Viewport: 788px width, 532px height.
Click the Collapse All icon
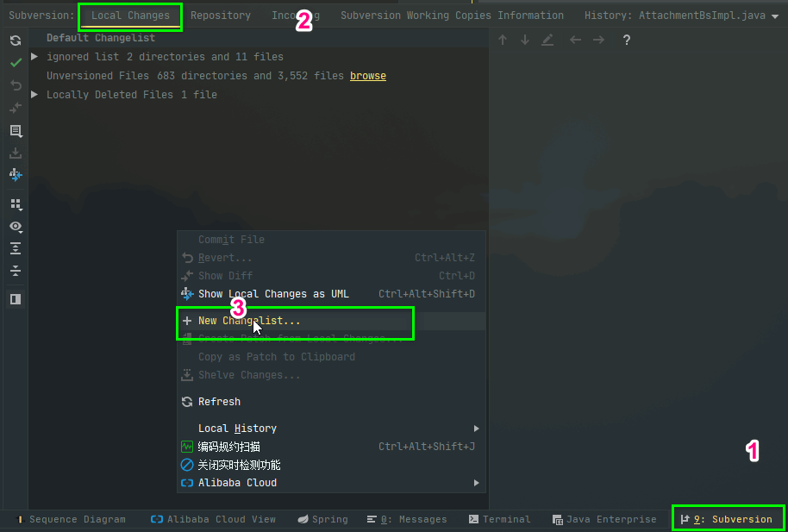tap(16, 271)
